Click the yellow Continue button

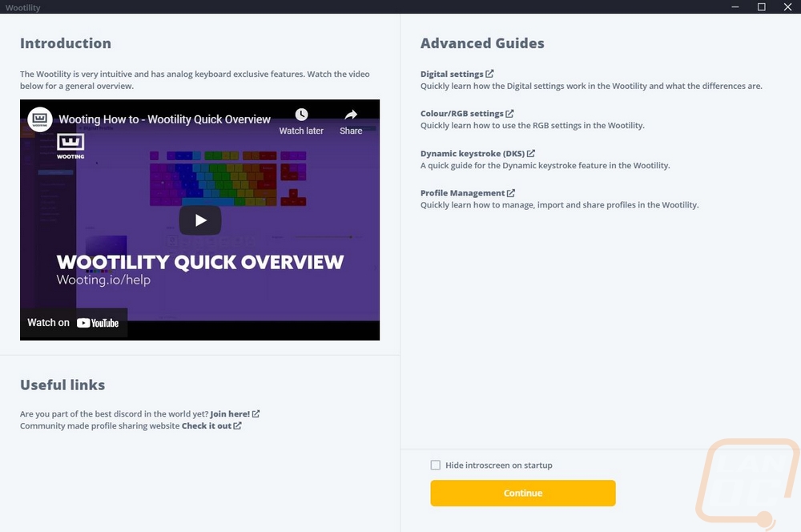click(x=523, y=494)
